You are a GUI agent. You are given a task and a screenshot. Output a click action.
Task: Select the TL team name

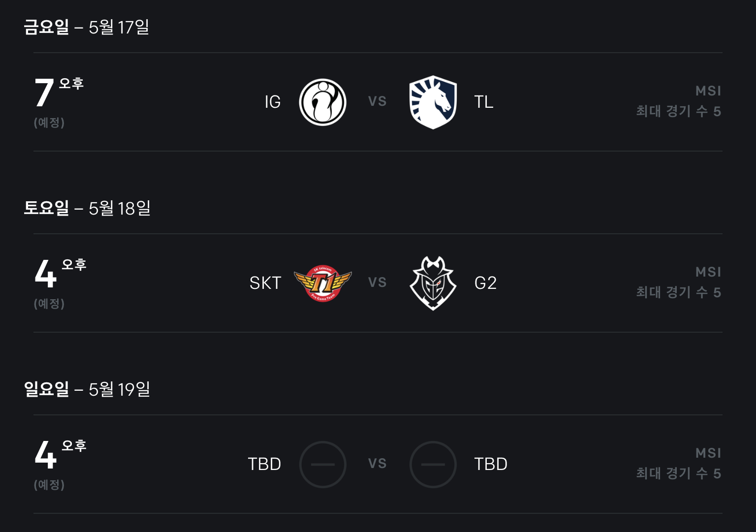[484, 102]
